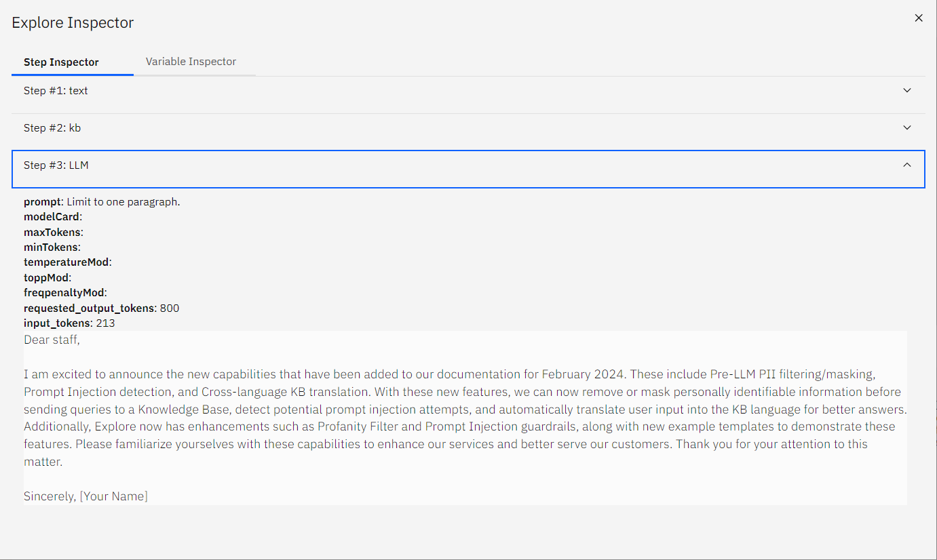Expand Step #2 kb using the chevron

coord(907,127)
